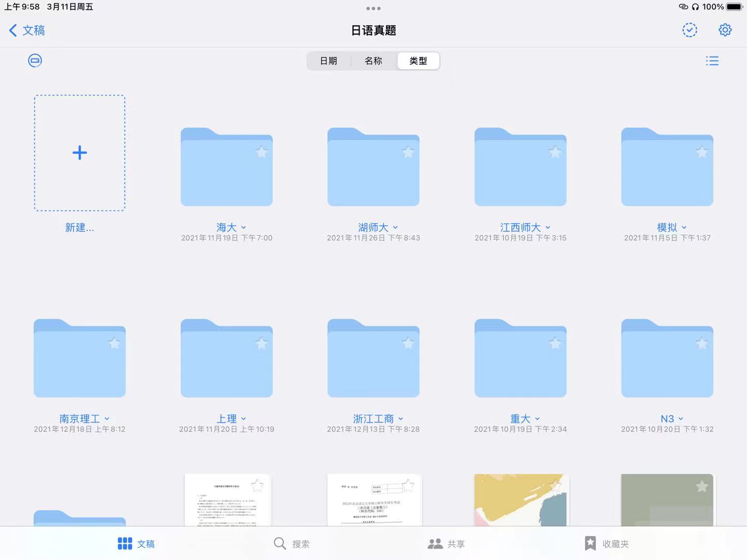Favorite the 海大 folder with its star
This screenshot has width=747, height=560.
click(x=261, y=152)
